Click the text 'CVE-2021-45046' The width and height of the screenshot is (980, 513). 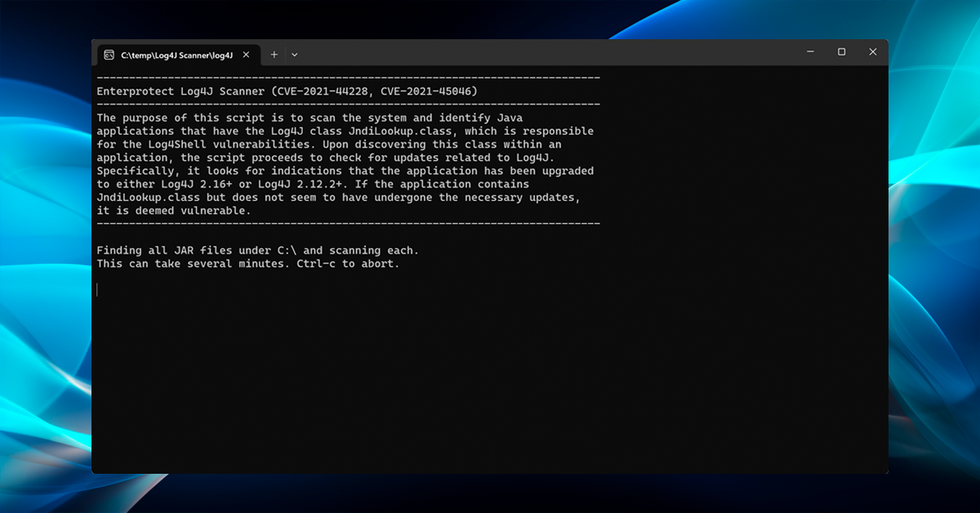(425, 91)
